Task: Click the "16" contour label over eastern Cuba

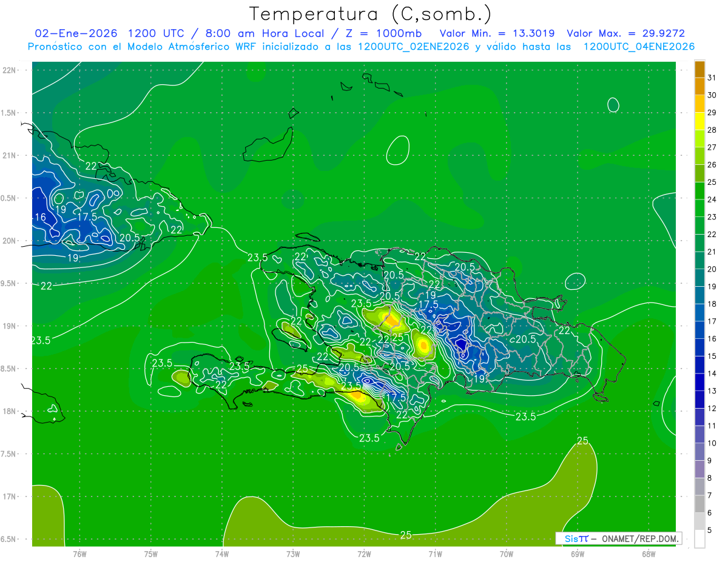Action: pos(40,217)
